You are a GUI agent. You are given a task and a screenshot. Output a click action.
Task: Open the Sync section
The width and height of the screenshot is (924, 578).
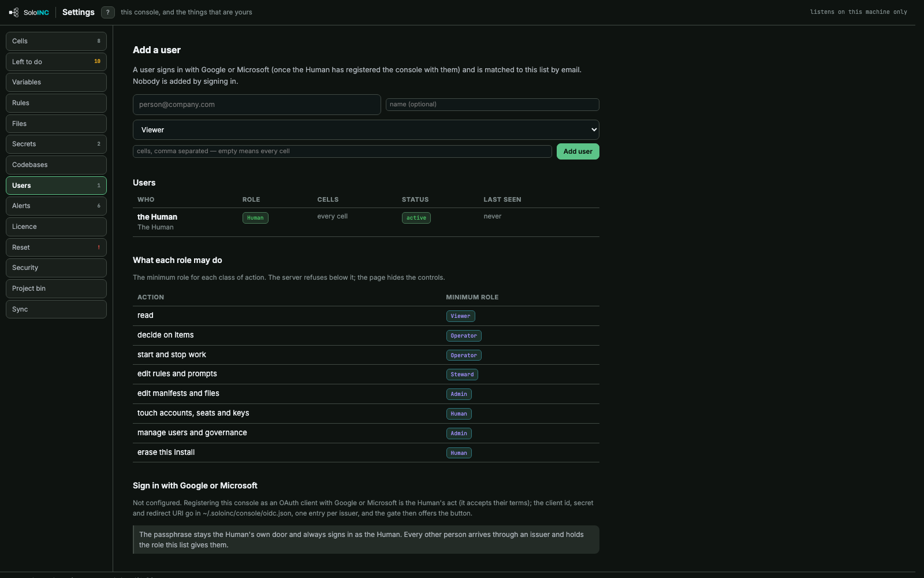[x=56, y=309]
